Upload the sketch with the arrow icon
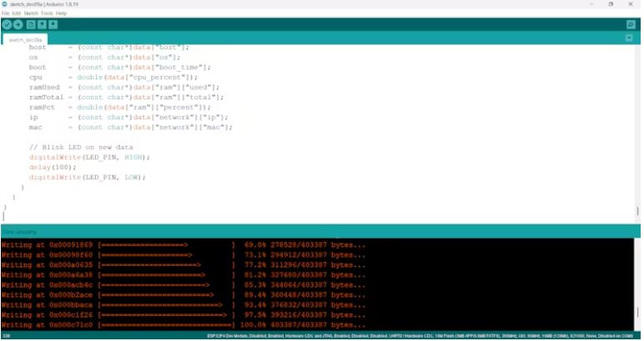 pos(18,25)
